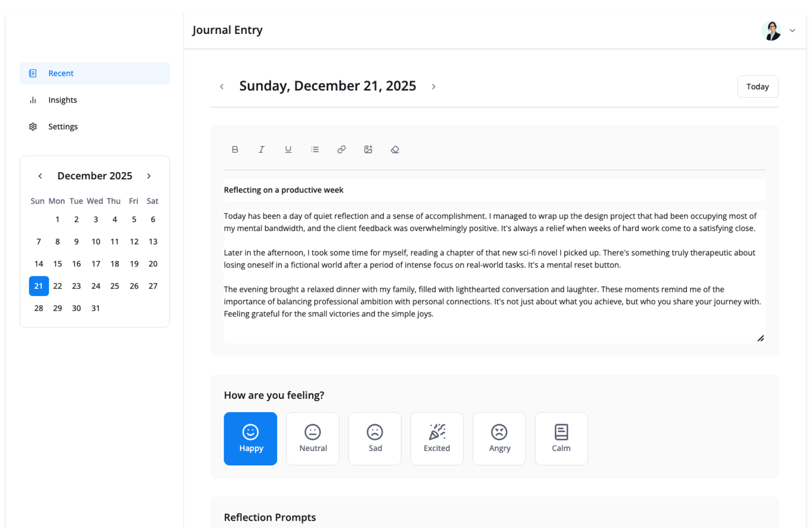Screen dimensions: 812x528
Task: Open the Recent entries section
Action: (61, 73)
